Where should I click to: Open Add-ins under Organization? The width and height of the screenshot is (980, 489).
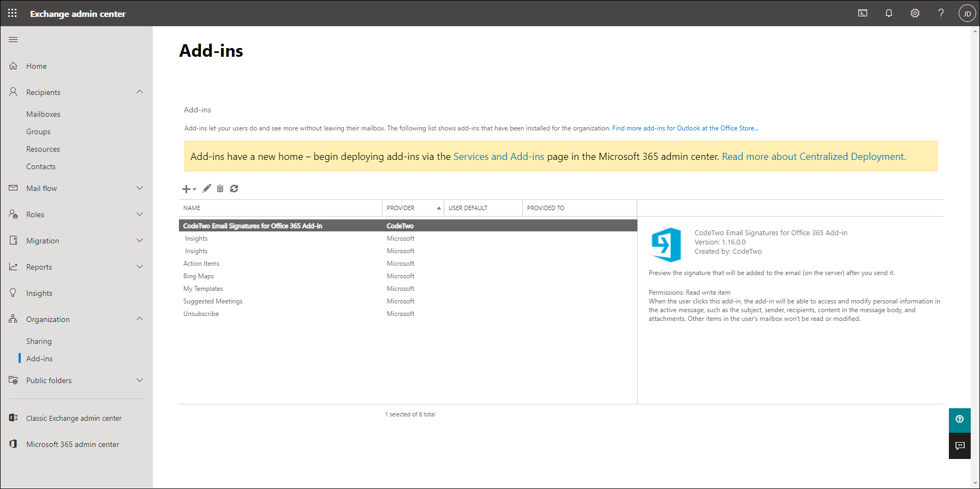point(39,359)
